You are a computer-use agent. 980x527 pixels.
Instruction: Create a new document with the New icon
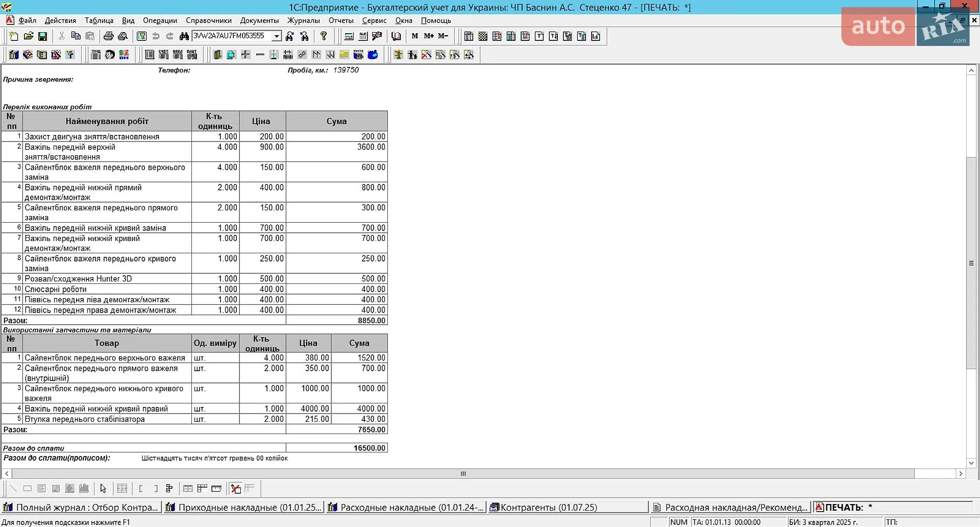[14, 36]
